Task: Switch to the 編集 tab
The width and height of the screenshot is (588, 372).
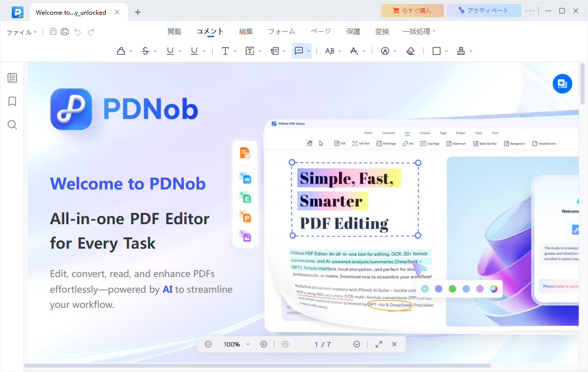Action: 246,31
